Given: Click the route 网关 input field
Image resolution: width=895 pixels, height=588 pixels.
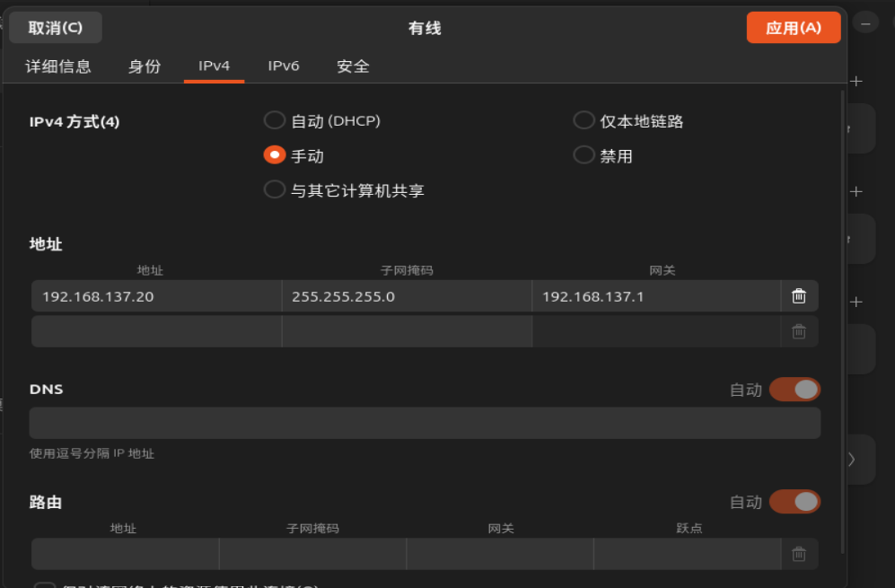Looking at the screenshot, I should click(x=500, y=554).
